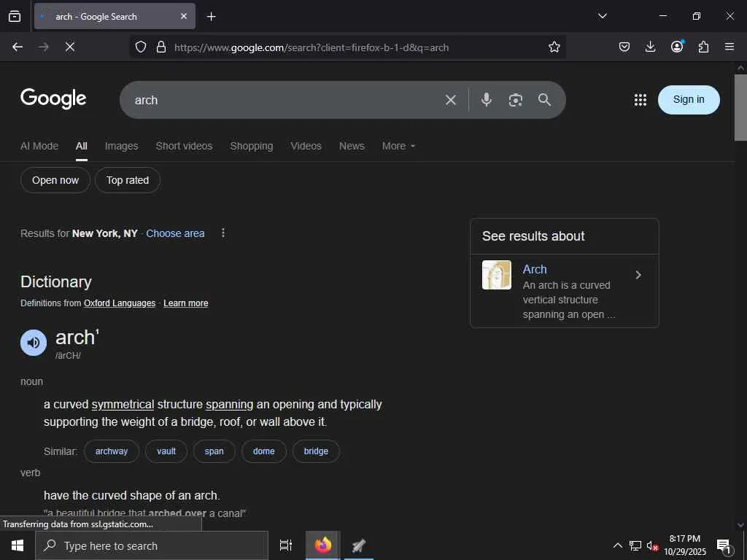The image size is (747, 560).
Task: Follow the spanning word link
Action: tap(230, 404)
